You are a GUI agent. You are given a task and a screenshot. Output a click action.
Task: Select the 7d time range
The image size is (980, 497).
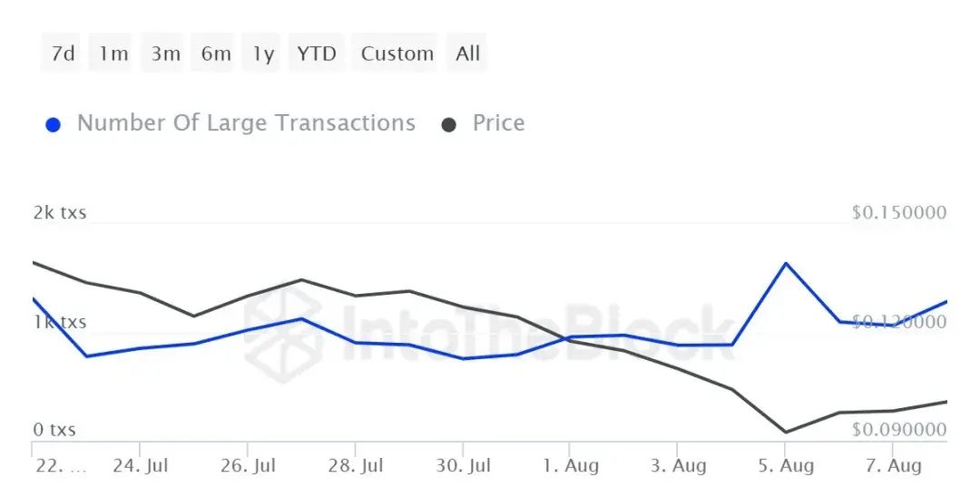click(x=63, y=54)
